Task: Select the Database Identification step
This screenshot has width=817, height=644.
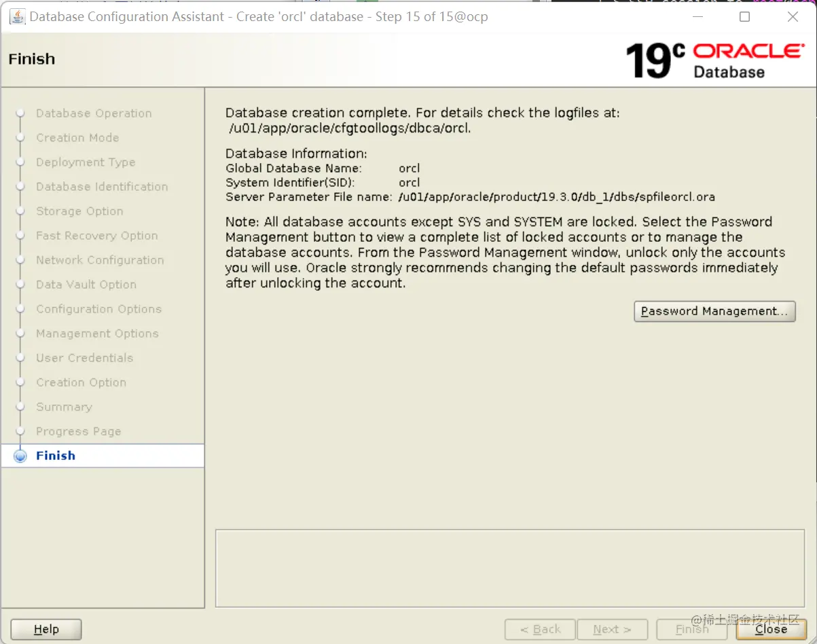Action: tap(102, 187)
